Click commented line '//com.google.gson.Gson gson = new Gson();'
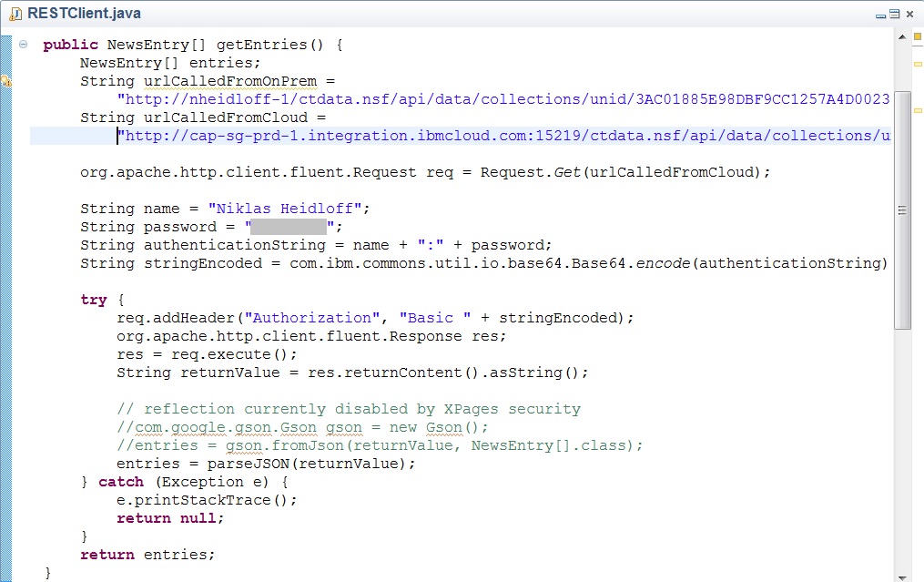Screen dimensions: 924x582 click(x=302, y=428)
